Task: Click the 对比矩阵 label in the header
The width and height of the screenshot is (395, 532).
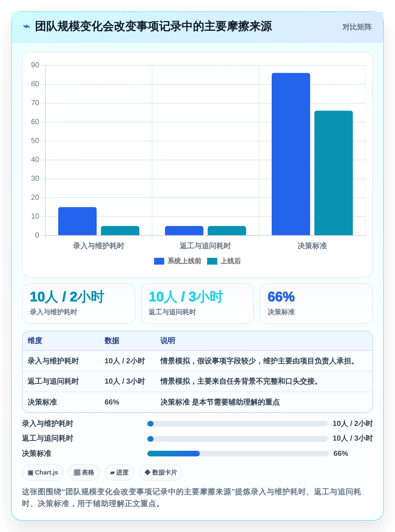Action: point(357,27)
